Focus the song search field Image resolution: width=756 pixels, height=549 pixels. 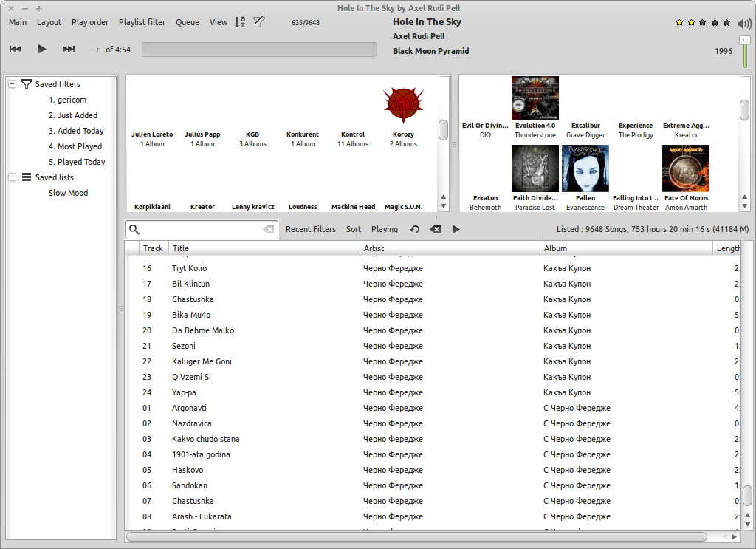pyautogui.click(x=202, y=230)
